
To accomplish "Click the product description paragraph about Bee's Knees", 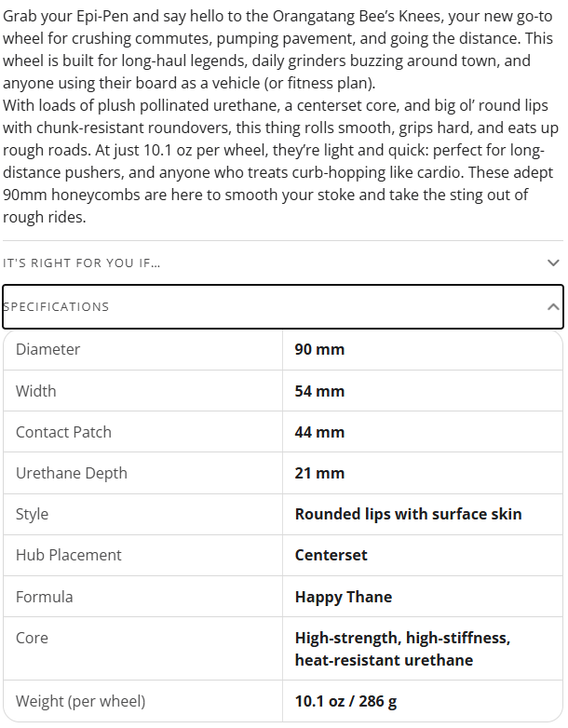I will click(277, 49).
